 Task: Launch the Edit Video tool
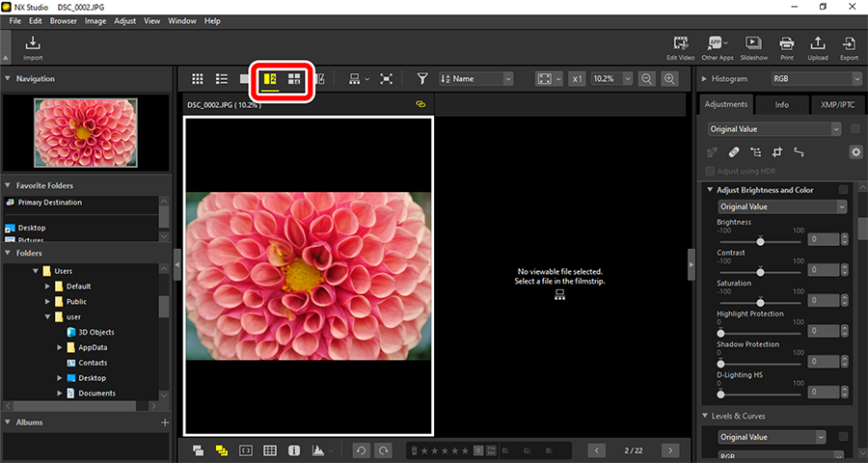coord(680,47)
